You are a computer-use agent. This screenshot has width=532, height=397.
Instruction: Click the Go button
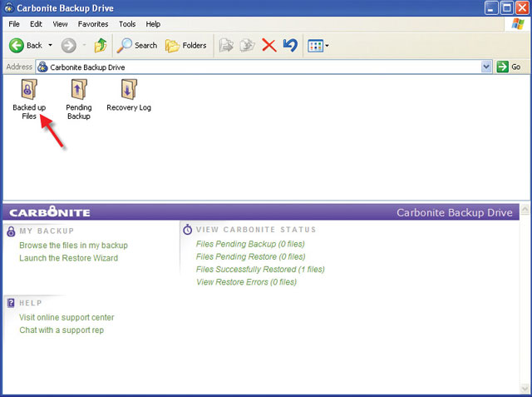tap(509, 67)
